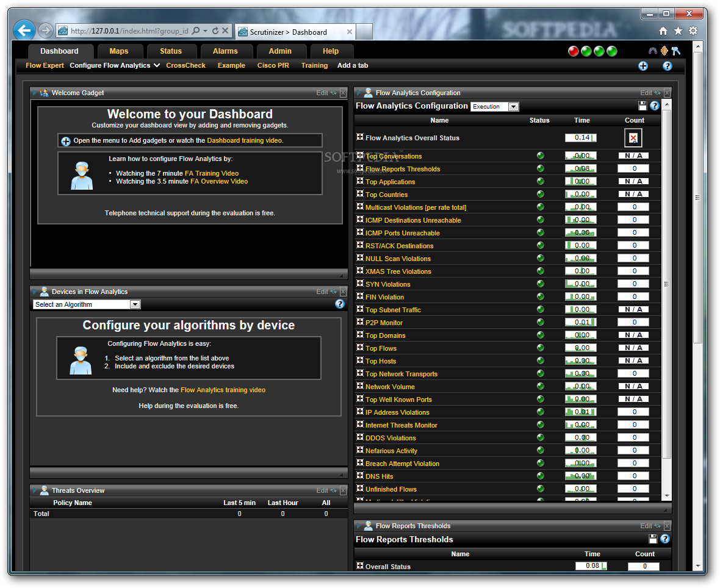Close the Flow Analytics Configuration gadget
720x588 pixels.
point(667,93)
